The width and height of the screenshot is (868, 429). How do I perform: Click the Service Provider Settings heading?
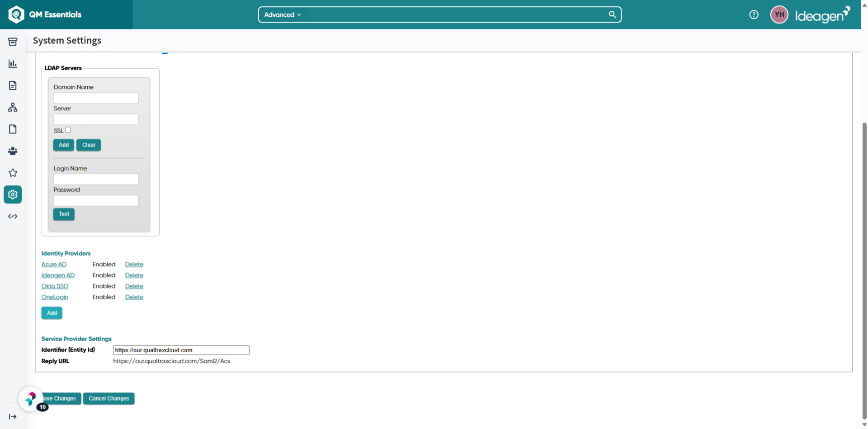(76, 339)
